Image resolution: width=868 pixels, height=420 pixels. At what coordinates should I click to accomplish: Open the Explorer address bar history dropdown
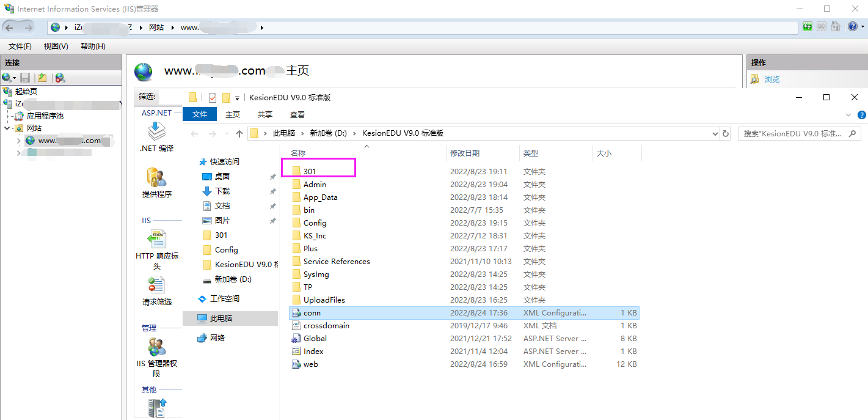coord(715,133)
